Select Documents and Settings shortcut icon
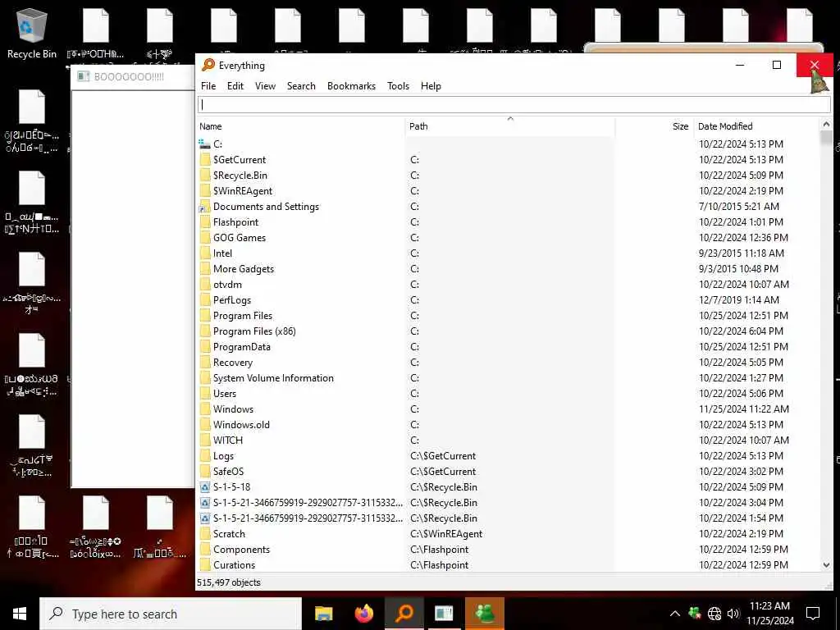 tap(204, 206)
